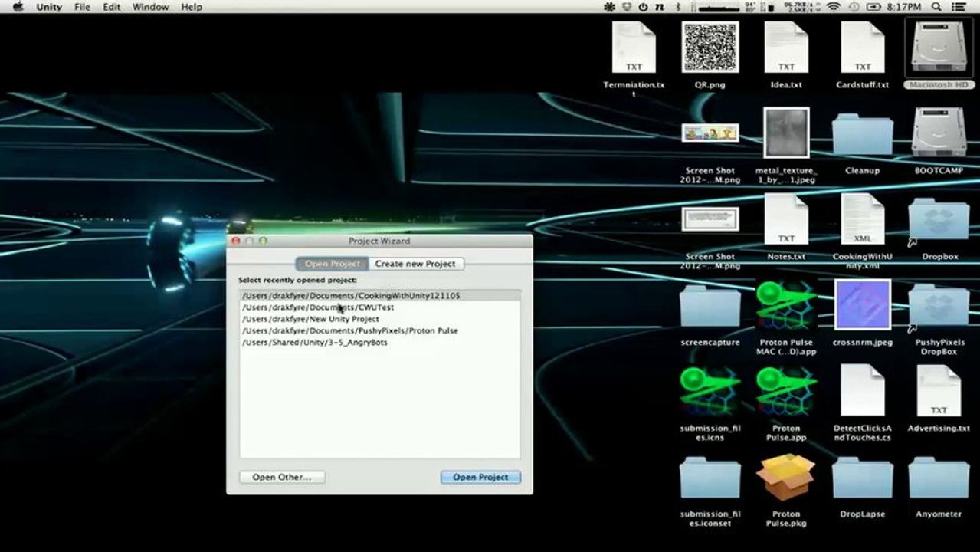
Task: Open the Window menu
Action: pos(151,7)
